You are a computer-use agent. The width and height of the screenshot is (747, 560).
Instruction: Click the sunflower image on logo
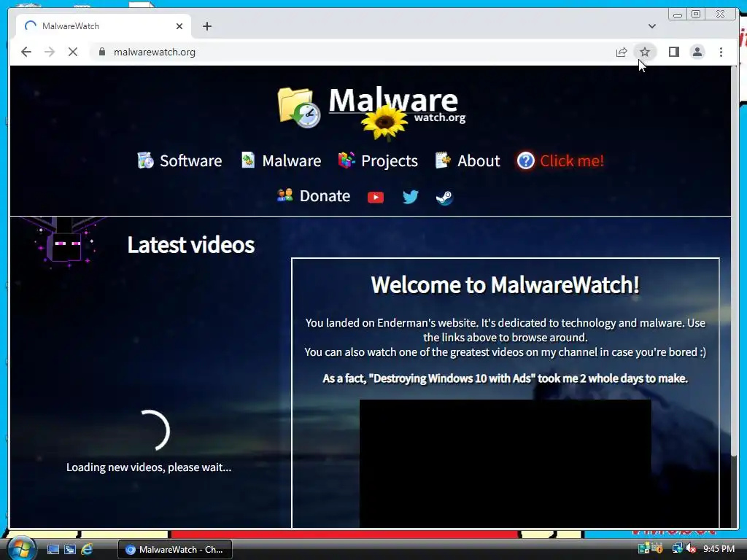point(384,122)
